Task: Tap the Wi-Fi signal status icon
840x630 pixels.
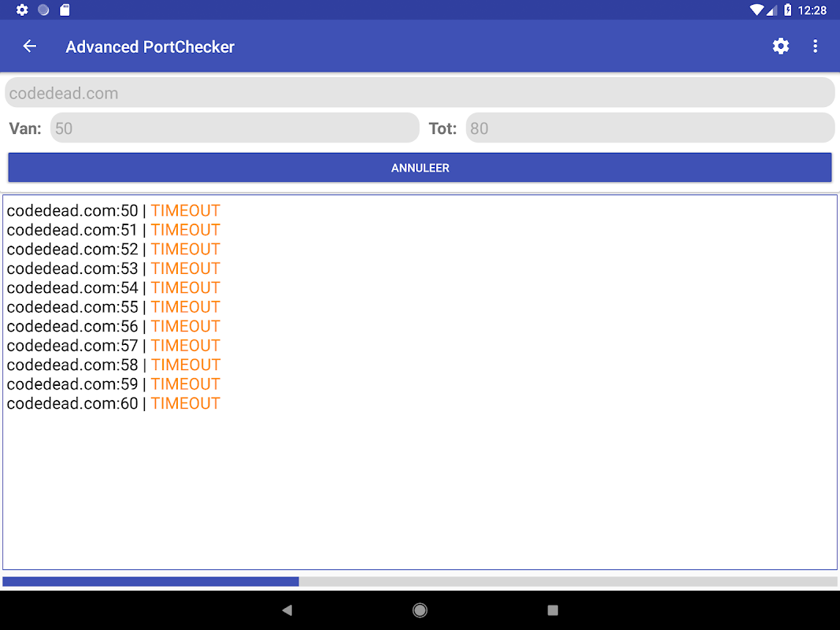Action: [757, 9]
